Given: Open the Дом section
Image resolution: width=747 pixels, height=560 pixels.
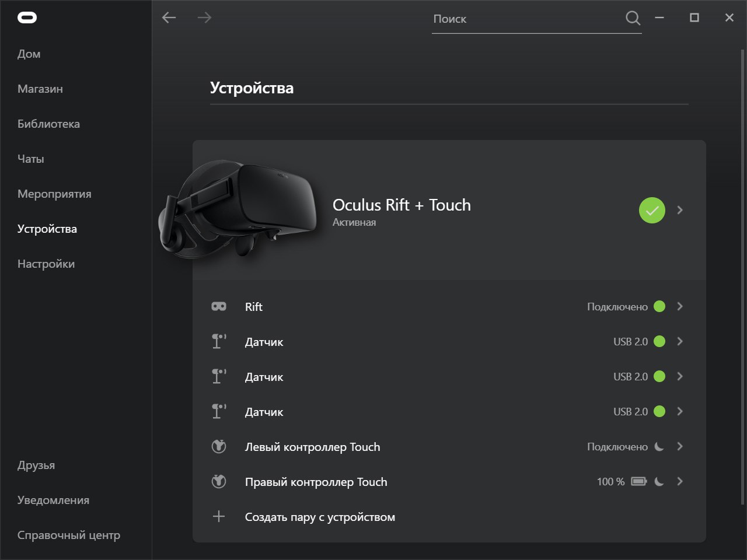Looking at the screenshot, I should pyautogui.click(x=29, y=54).
